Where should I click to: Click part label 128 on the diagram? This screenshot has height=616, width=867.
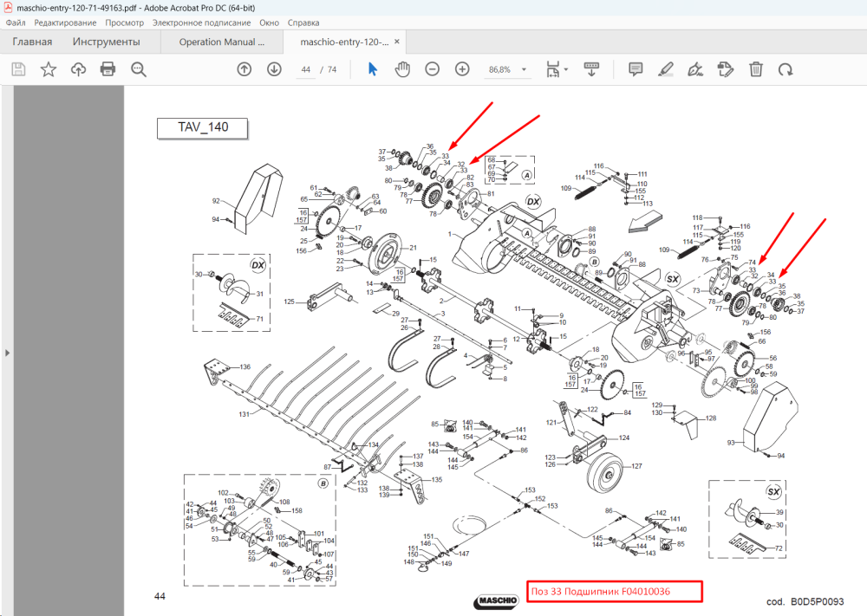tap(711, 418)
